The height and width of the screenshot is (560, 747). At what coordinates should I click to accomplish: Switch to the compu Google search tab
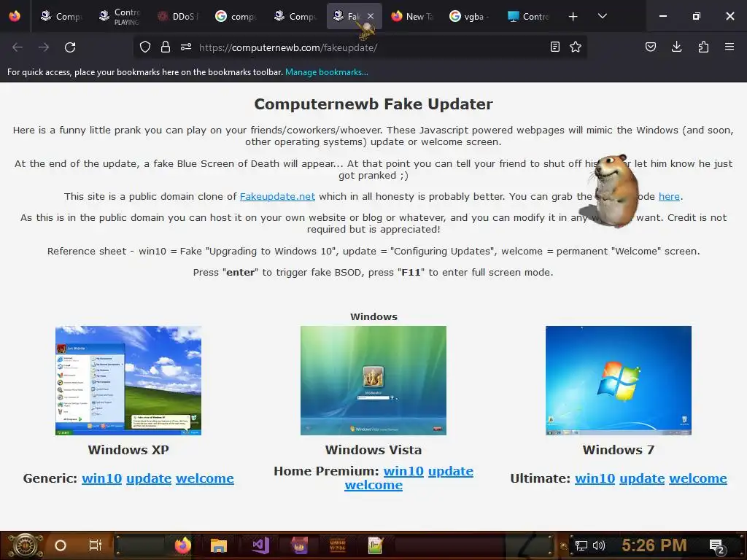[237, 16]
